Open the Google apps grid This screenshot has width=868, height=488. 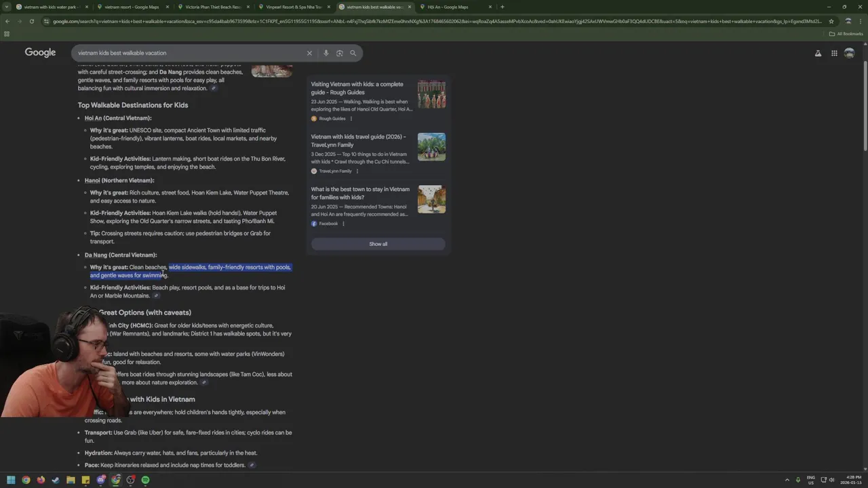coord(834,53)
